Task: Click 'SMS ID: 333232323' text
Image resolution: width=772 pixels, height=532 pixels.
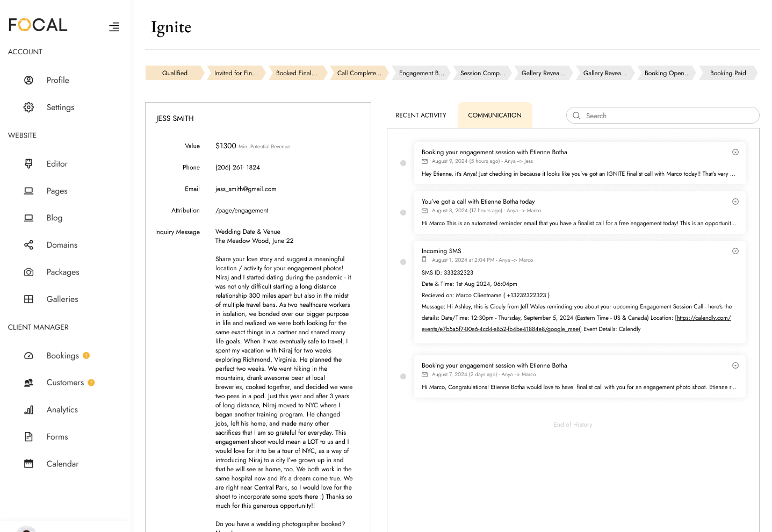Action: point(448,272)
